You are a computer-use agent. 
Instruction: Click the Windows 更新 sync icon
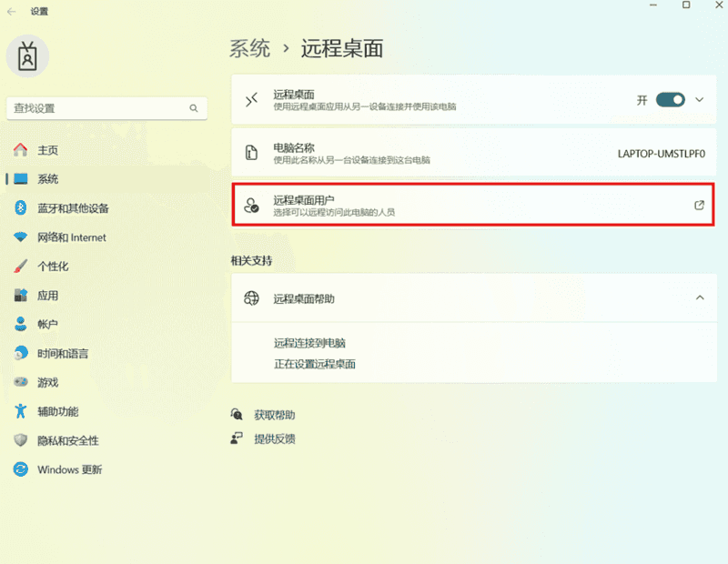coord(20,469)
